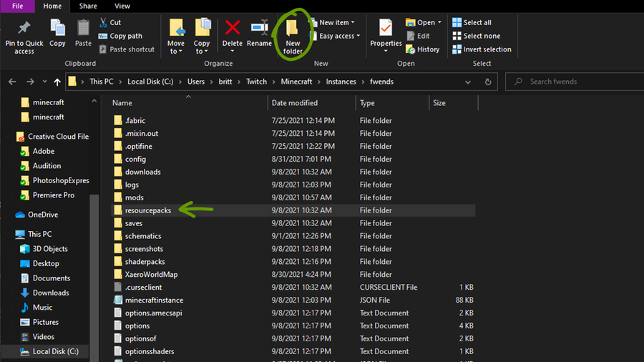
Task: Click Paste shortcut in ribbon
Action: point(127,49)
